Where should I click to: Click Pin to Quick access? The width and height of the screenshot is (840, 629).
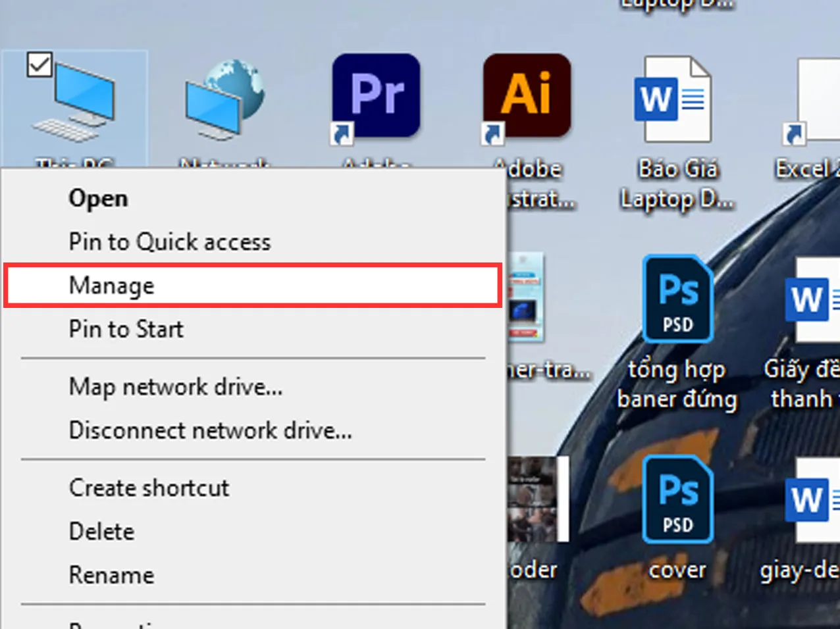click(169, 242)
